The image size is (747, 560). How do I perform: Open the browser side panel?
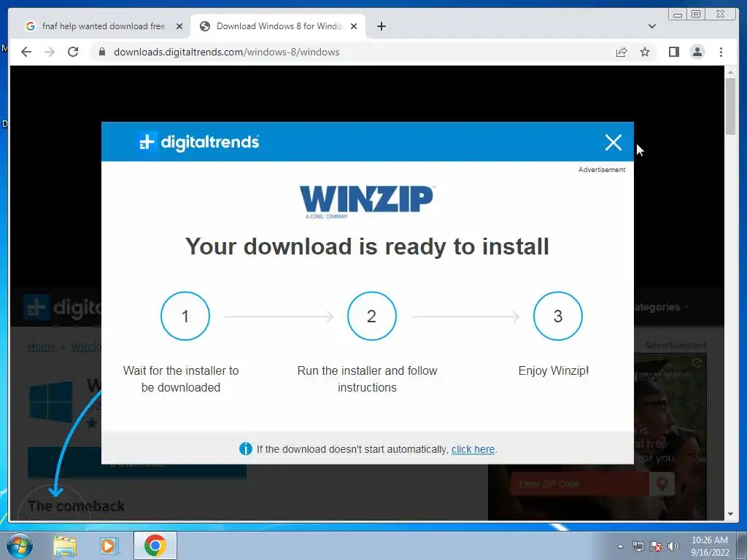tap(673, 52)
